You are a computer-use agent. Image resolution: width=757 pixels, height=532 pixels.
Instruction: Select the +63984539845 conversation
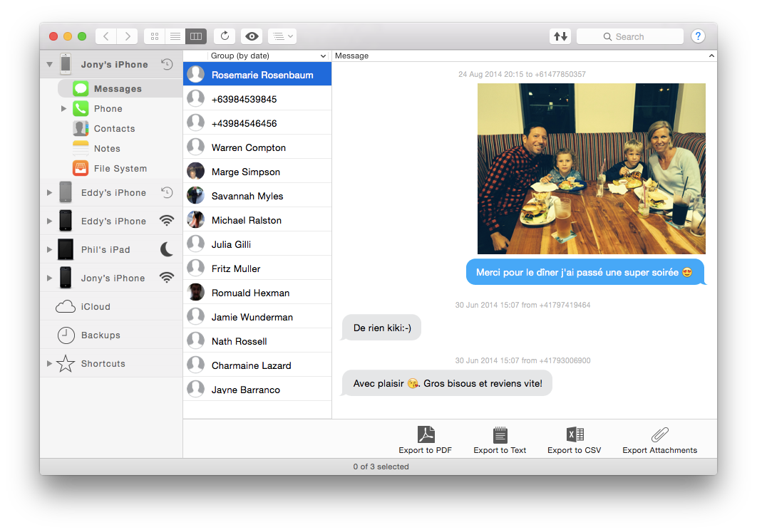[x=257, y=99]
